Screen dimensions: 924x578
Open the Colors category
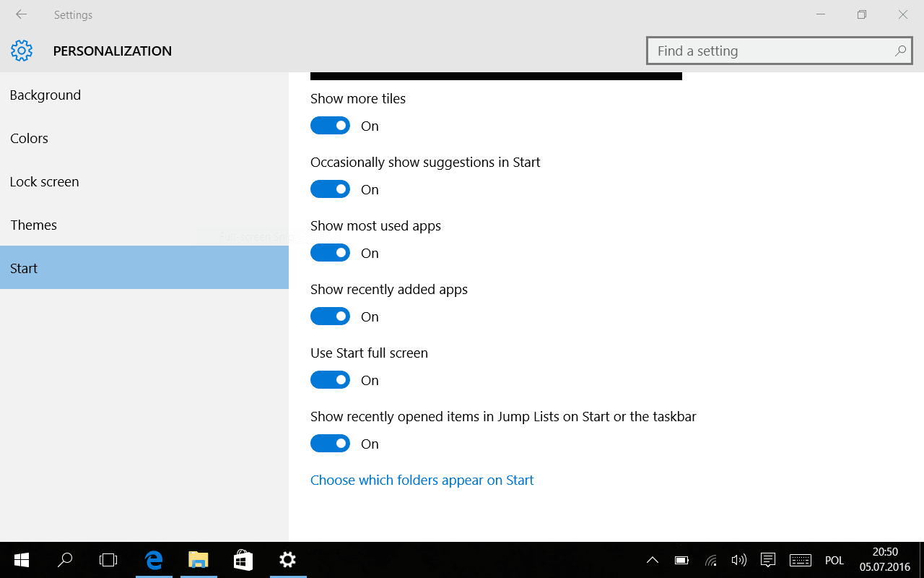click(144, 138)
